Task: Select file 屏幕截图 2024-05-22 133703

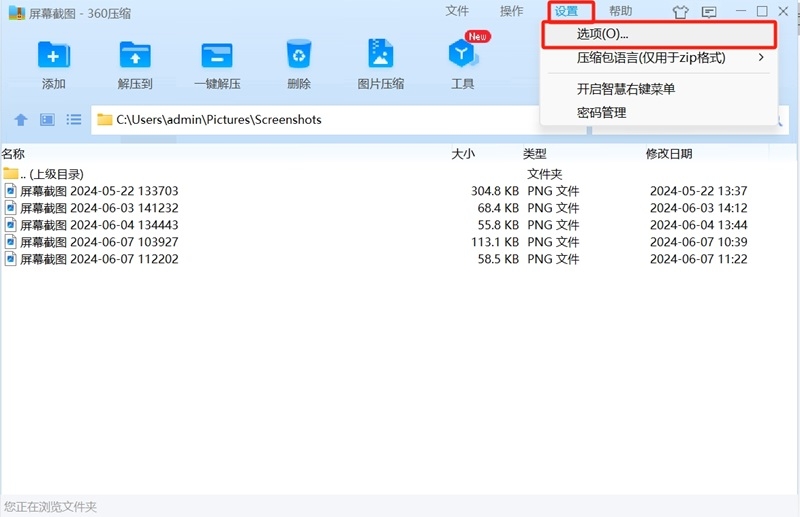Action: [x=99, y=191]
